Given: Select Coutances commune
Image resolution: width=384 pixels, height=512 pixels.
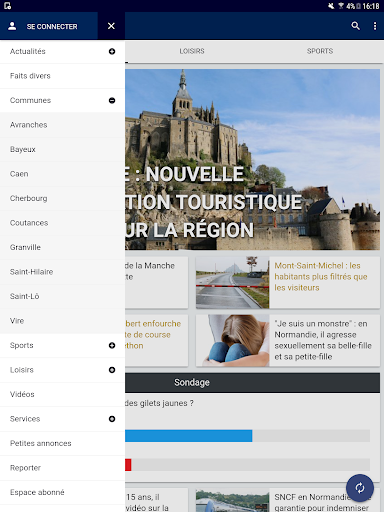Looking at the screenshot, I should pyautogui.click(x=62, y=223).
